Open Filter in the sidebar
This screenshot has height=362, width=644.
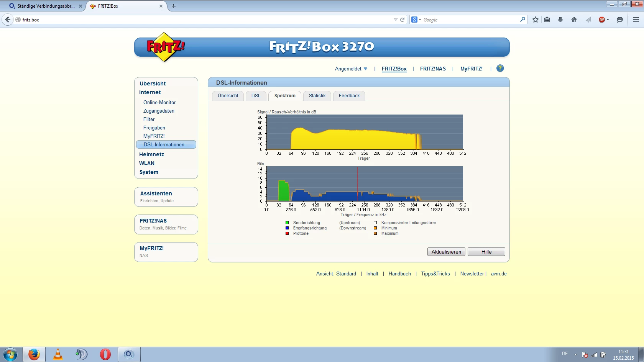point(149,119)
